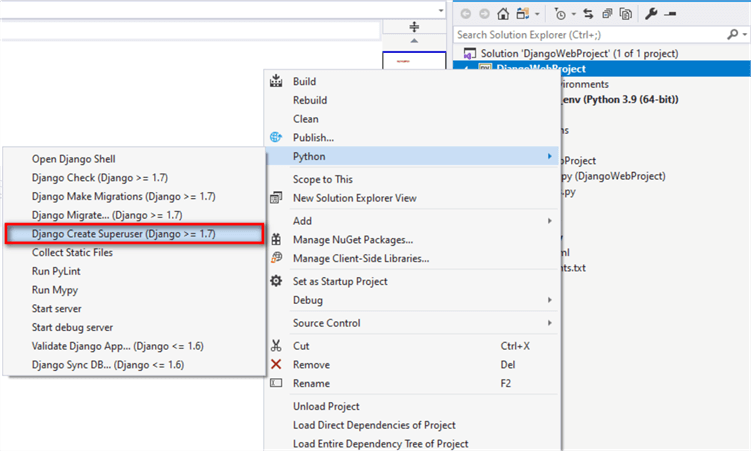Choose Scope to This
751x451 pixels.
point(323,179)
